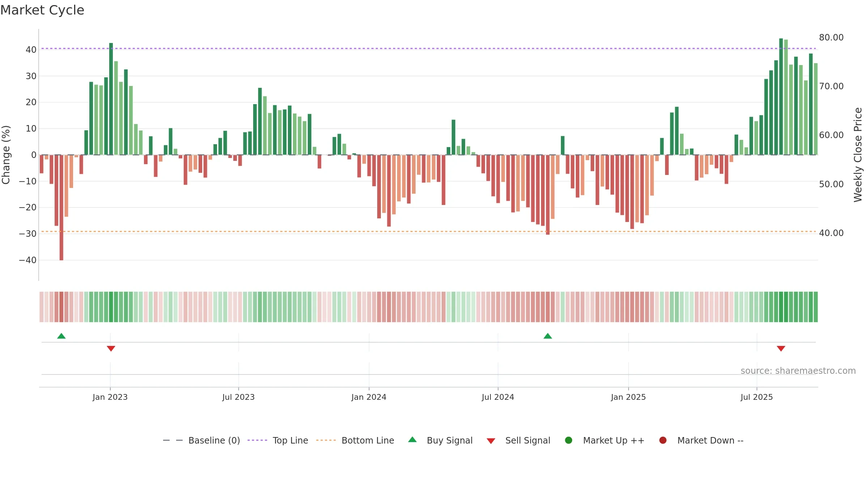Click the Market Down -- red circle
Viewport: 868px width, 488px height.
(x=663, y=440)
